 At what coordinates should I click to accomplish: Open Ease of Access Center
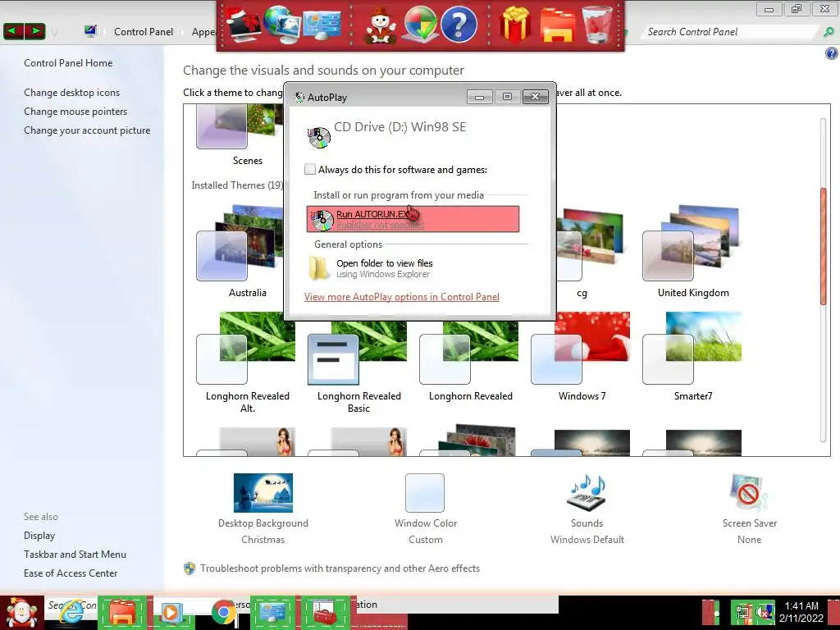coord(71,573)
